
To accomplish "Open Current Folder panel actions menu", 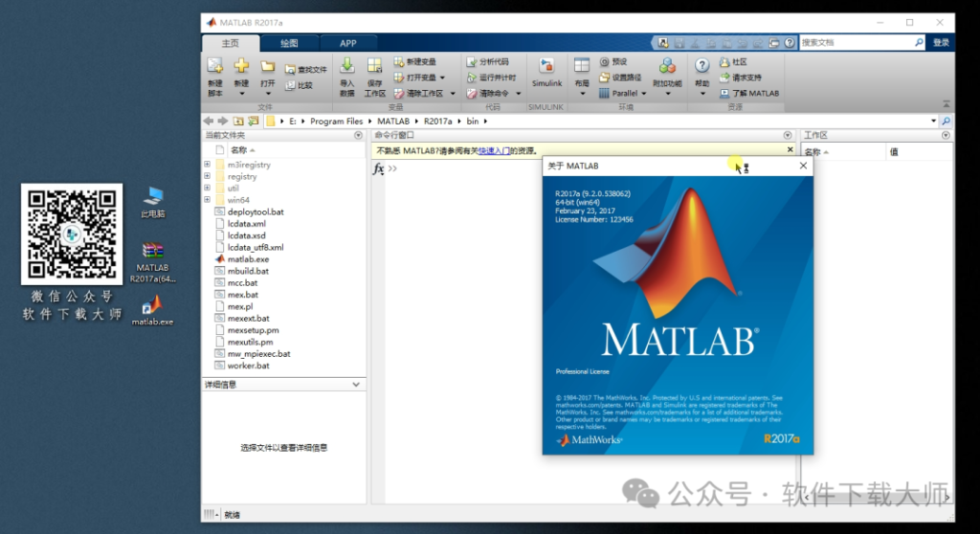I will click(x=358, y=135).
